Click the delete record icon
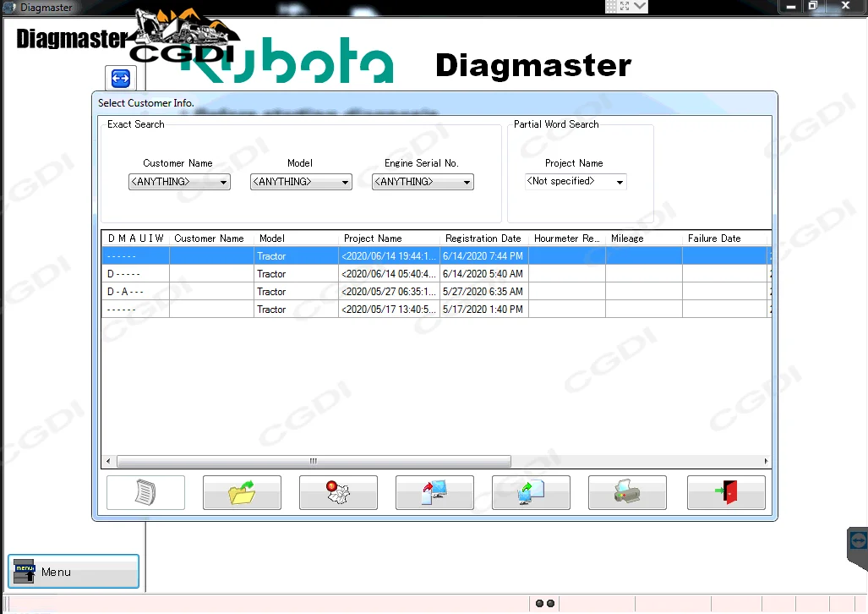 (338, 492)
